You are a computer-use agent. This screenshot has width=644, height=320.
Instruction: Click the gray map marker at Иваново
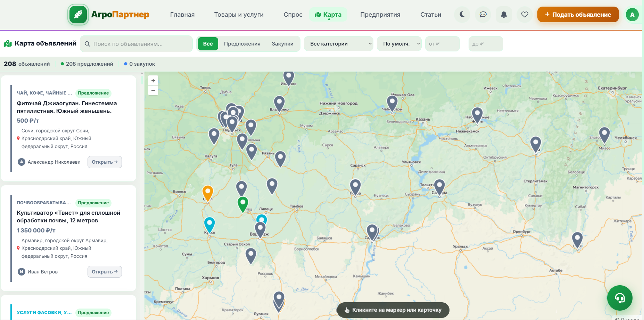pyautogui.click(x=289, y=78)
